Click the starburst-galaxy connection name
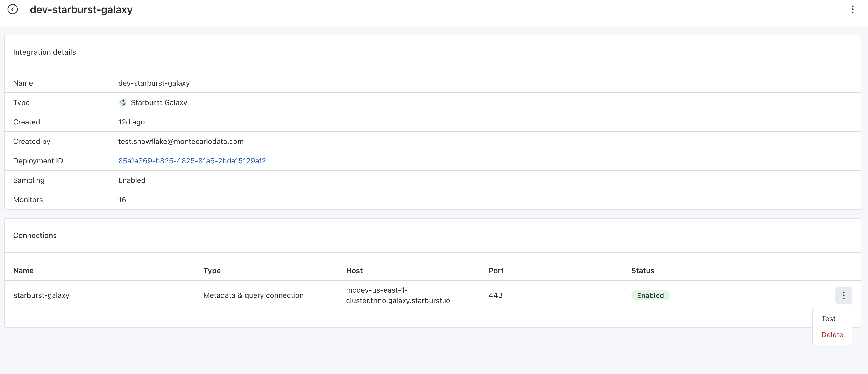The image size is (868, 374). coord(42,295)
